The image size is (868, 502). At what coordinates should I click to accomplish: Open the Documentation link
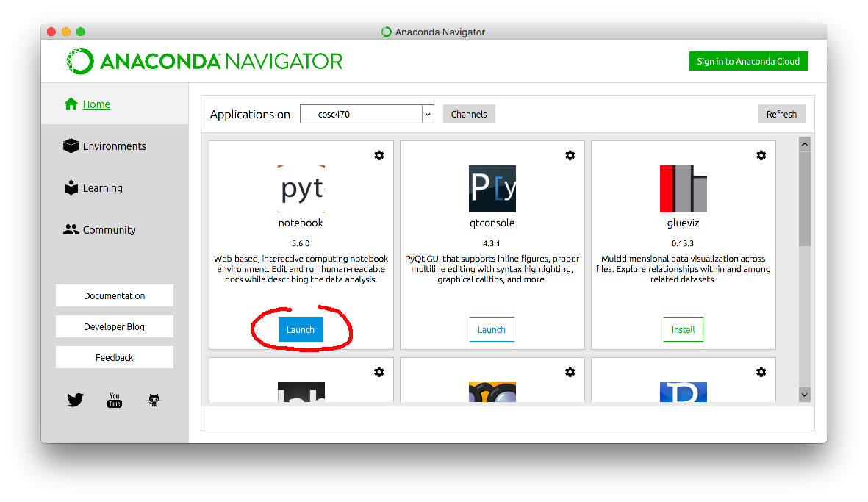[x=115, y=295]
